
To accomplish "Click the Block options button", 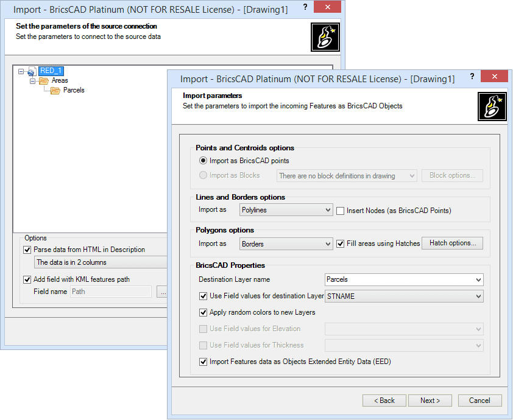I will 452,175.
